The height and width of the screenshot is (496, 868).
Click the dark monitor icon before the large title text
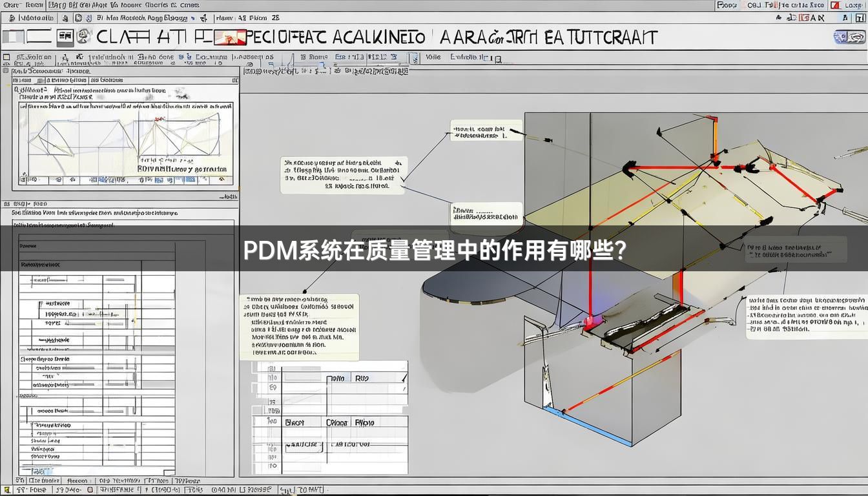65,37
